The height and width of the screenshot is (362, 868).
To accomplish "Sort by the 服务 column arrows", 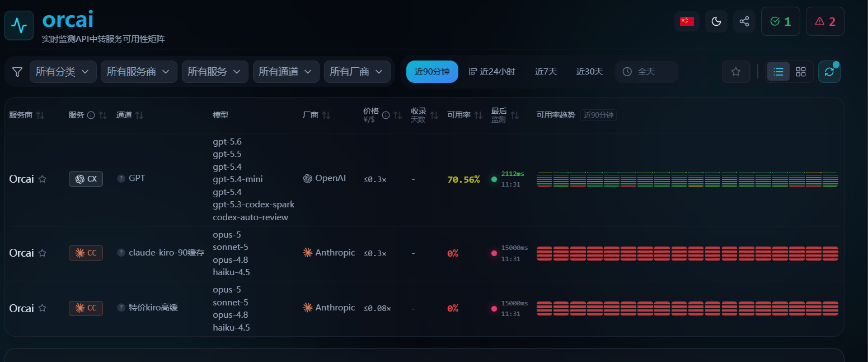I will click(x=102, y=115).
